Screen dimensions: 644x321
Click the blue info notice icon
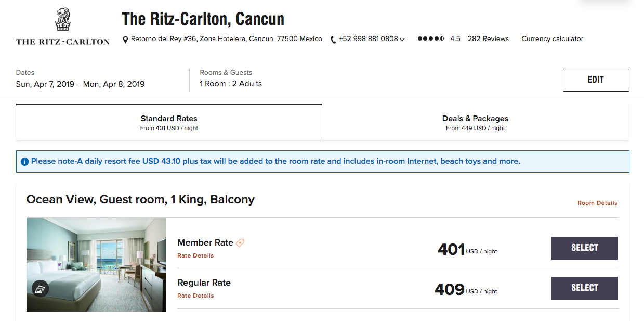click(x=24, y=162)
